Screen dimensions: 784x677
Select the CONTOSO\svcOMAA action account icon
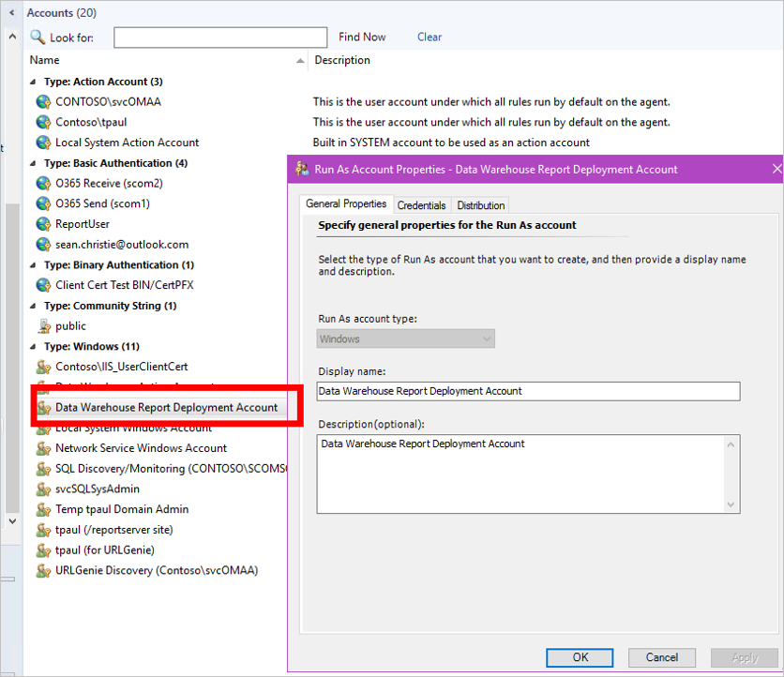point(44,101)
